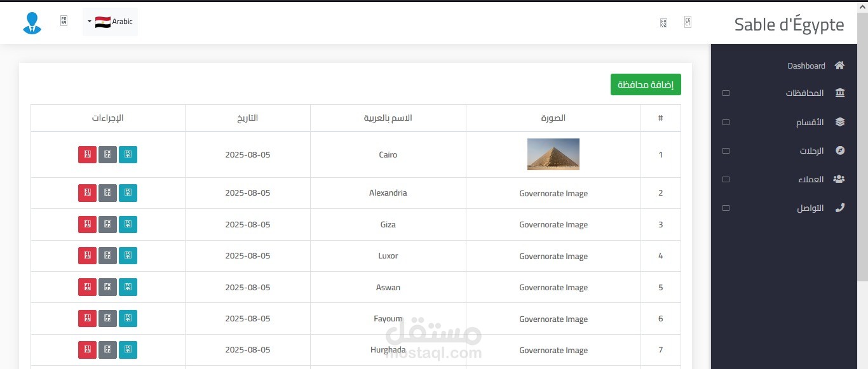View Hurghada row gray button

pos(107,350)
